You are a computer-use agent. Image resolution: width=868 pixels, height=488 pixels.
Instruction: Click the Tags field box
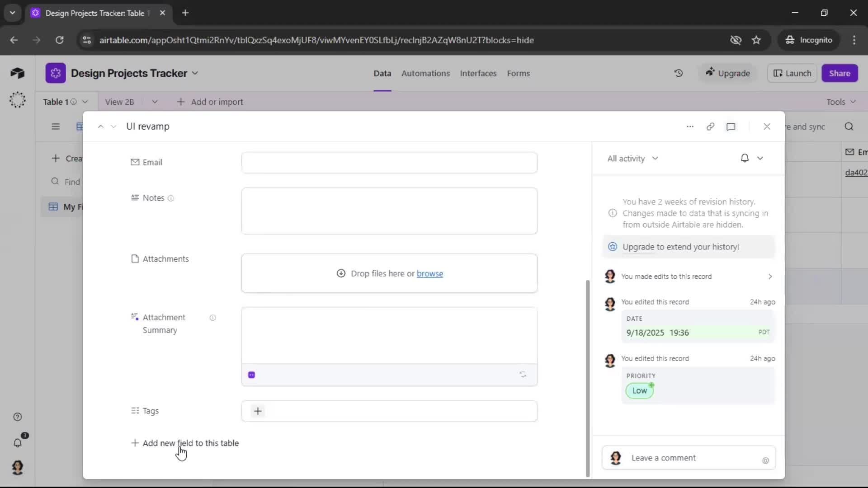click(389, 411)
